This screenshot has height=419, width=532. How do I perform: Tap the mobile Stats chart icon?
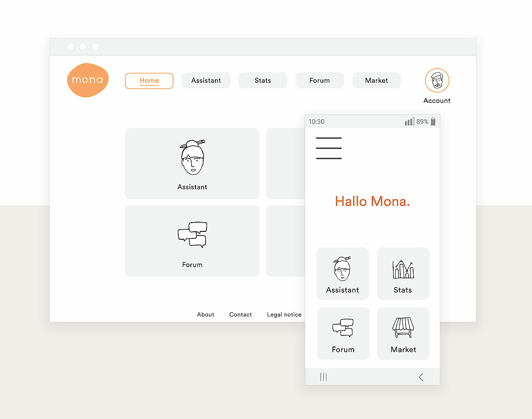click(403, 270)
